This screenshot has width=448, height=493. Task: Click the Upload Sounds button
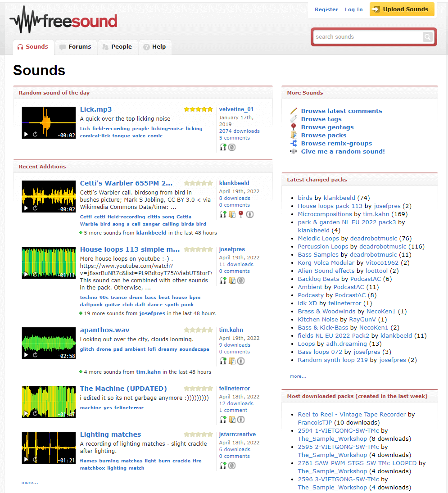pyautogui.click(x=402, y=9)
